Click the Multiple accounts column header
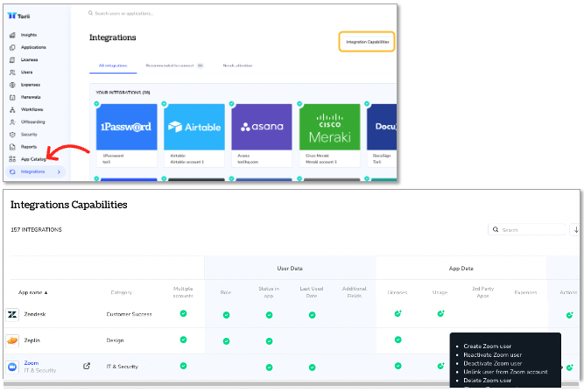The width and height of the screenshot is (584, 392). [183, 292]
